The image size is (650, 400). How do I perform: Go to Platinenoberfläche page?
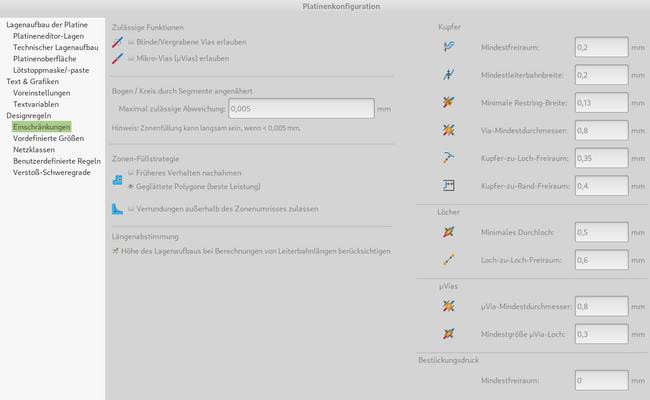click(44, 59)
